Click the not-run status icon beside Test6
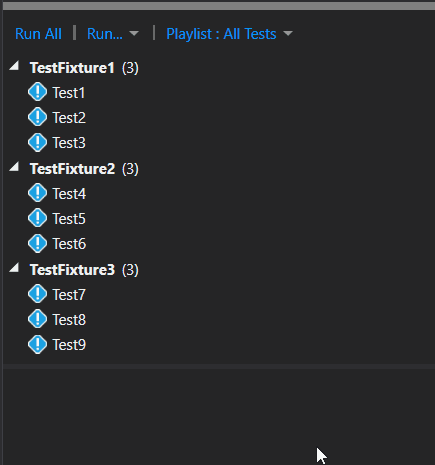435x465 pixels. coord(37,243)
